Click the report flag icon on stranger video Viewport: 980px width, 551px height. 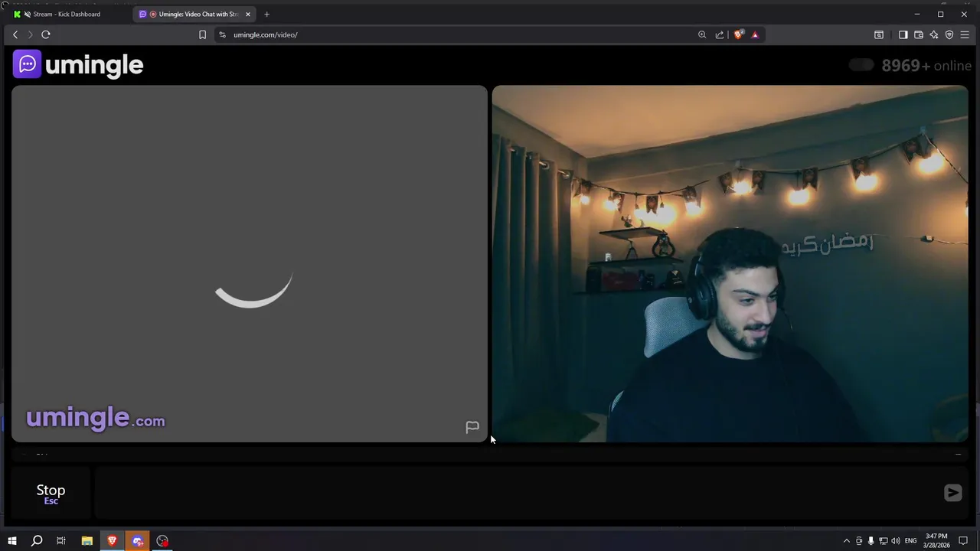click(x=472, y=427)
